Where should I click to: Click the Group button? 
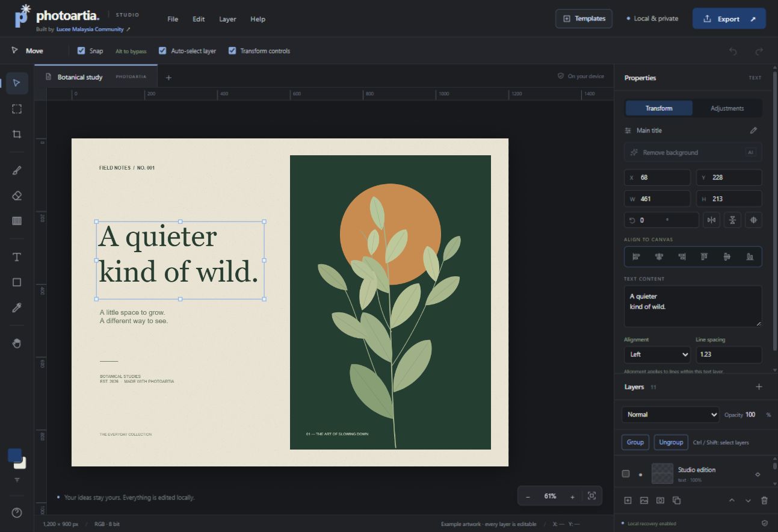(x=635, y=442)
